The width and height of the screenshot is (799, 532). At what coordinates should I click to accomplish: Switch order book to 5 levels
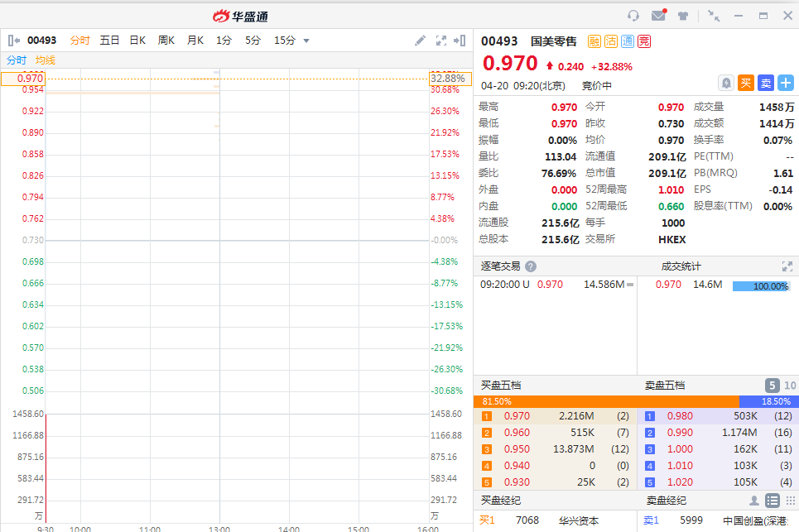772,386
